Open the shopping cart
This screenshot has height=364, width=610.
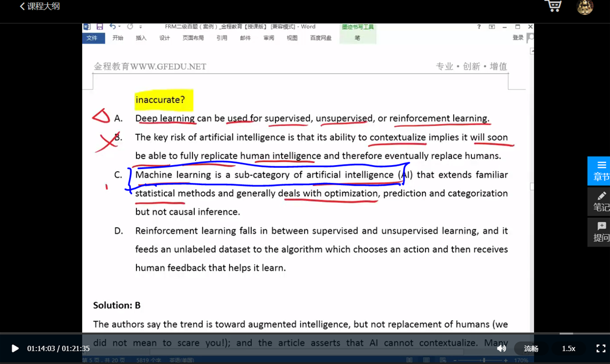tap(553, 6)
